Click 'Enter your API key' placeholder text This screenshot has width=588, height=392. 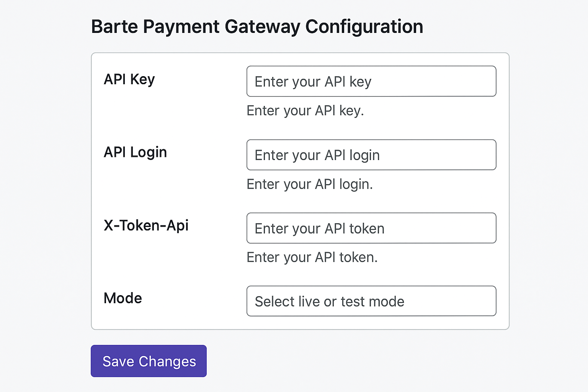tap(313, 82)
